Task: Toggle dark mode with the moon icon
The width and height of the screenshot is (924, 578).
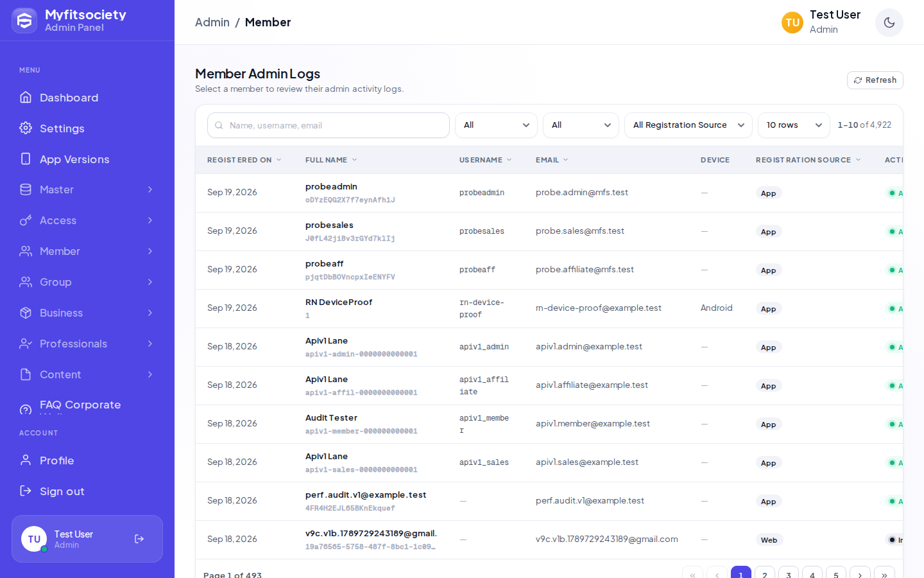Action: point(889,22)
